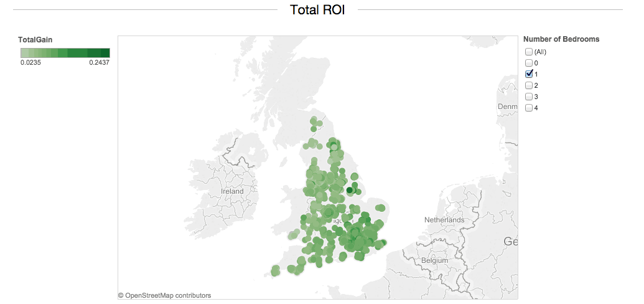Screen dimensions: 644x304
Task: Select the Netherlands label on the map
Action: coord(444,220)
